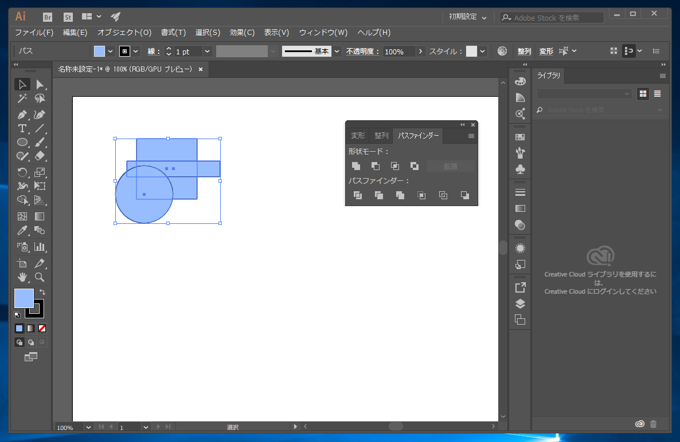680x442 pixels.
Task: Enable Draw Behind mode
Action: (x=30, y=342)
